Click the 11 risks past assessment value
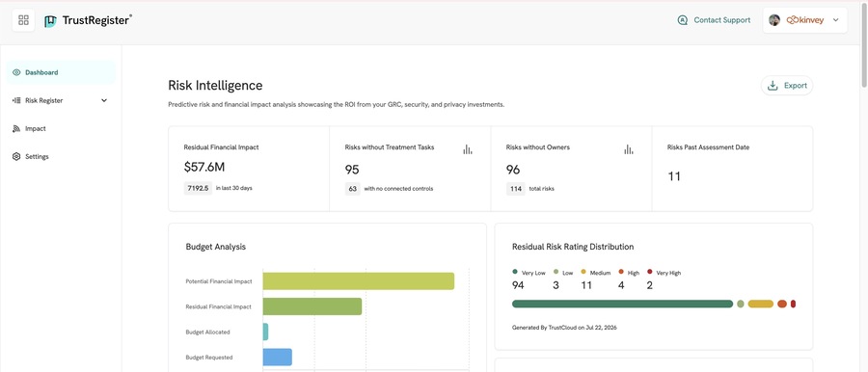Screen dimensions: 868x372 674,176
